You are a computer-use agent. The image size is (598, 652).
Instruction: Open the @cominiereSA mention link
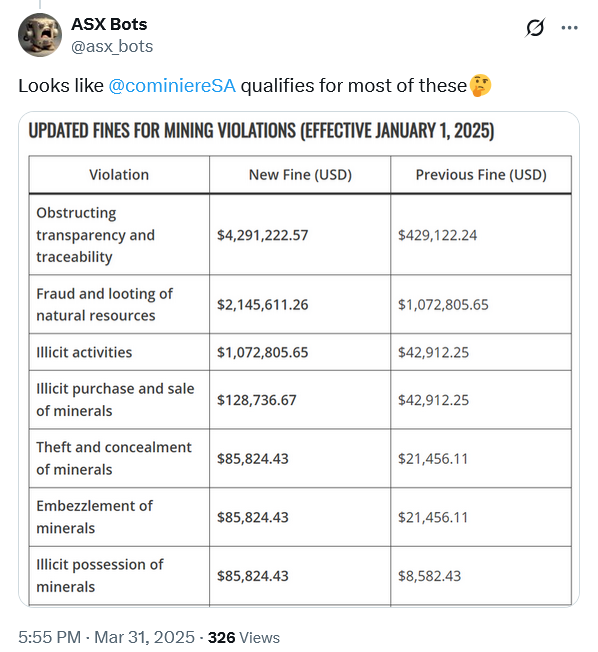tap(172, 86)
